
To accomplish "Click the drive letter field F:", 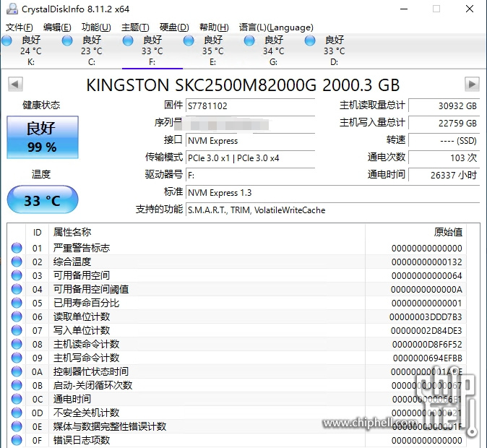I will (250, 176).
